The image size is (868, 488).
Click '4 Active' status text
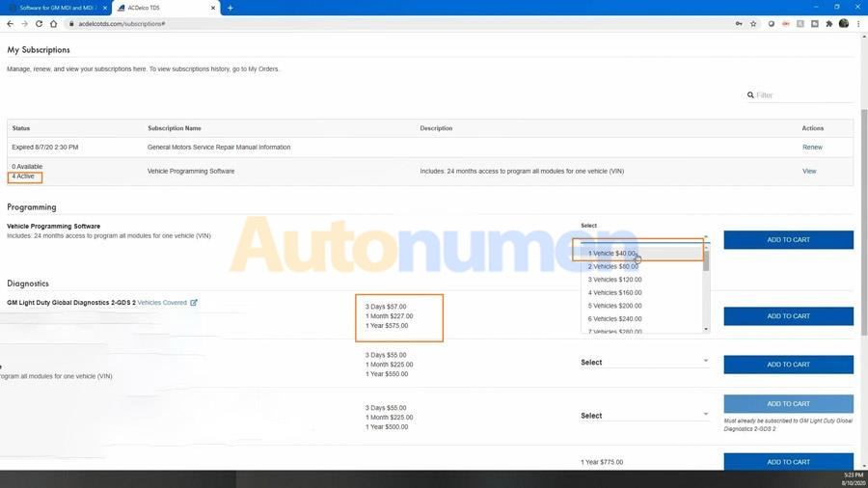pyautogui.click(x=23, y=176)
